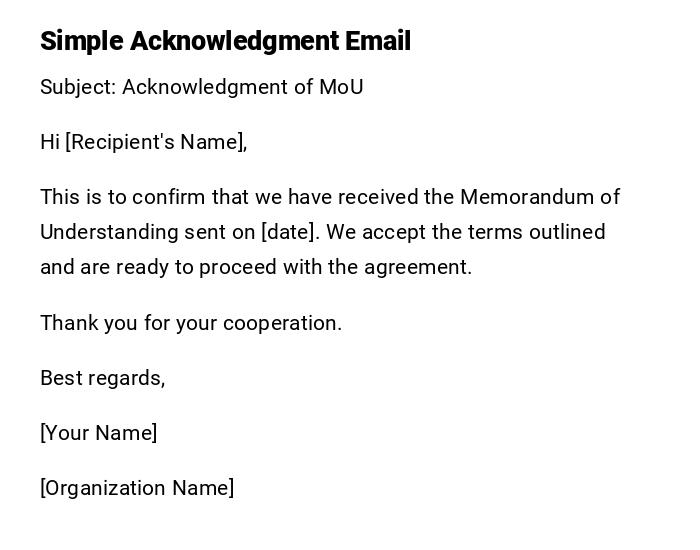This screenshot has height=550, width=700.
Task: Click the word 'Subject:' label
Action: click(x=78, y=87)
